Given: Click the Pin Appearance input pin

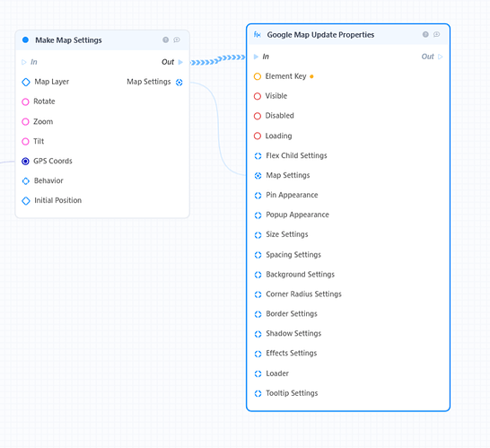Looking at the screenshot, I should click(258, 196).
